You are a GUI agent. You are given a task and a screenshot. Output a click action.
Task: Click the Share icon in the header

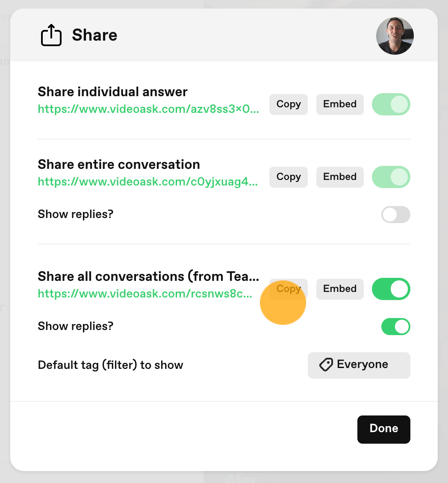click(x=51, y=35)
